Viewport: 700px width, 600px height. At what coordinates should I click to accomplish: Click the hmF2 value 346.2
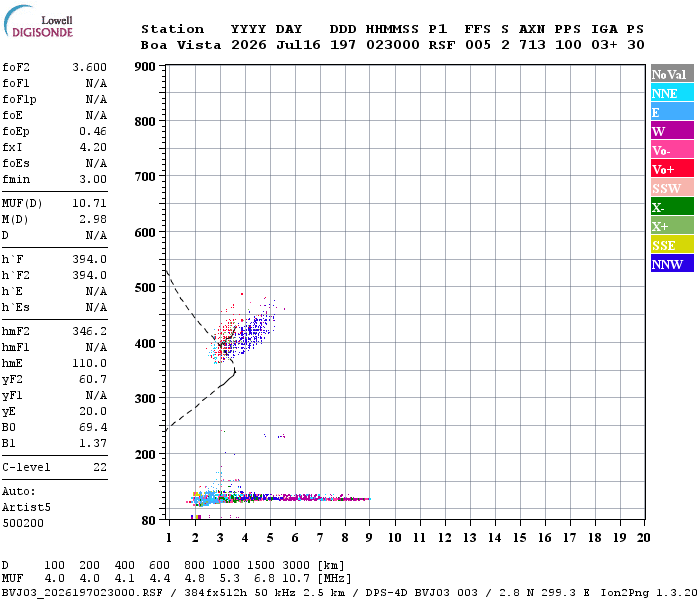coord(89,331)
